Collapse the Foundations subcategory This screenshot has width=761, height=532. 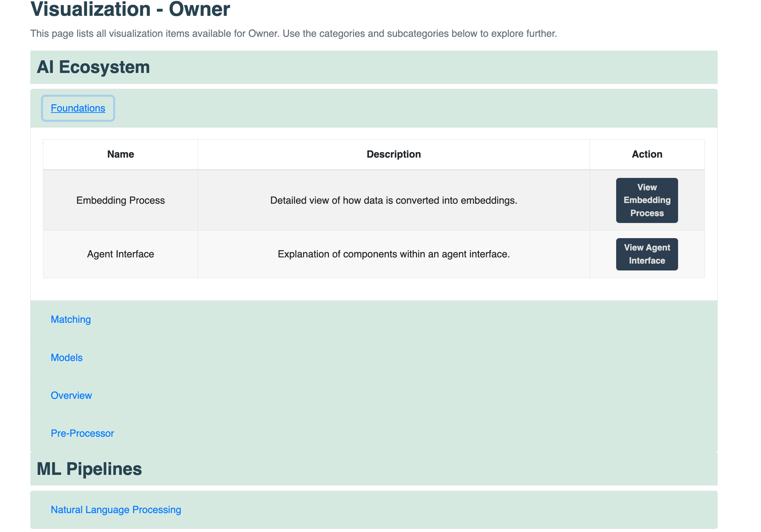[x=78, y=108]
